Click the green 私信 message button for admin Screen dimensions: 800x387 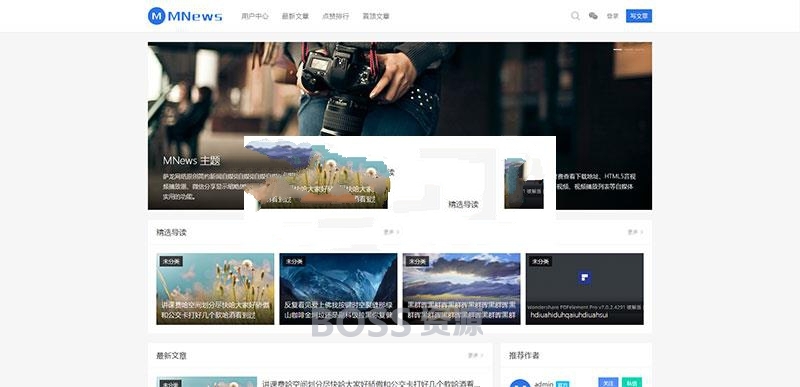pyautogui.click(x=632, y=382)
